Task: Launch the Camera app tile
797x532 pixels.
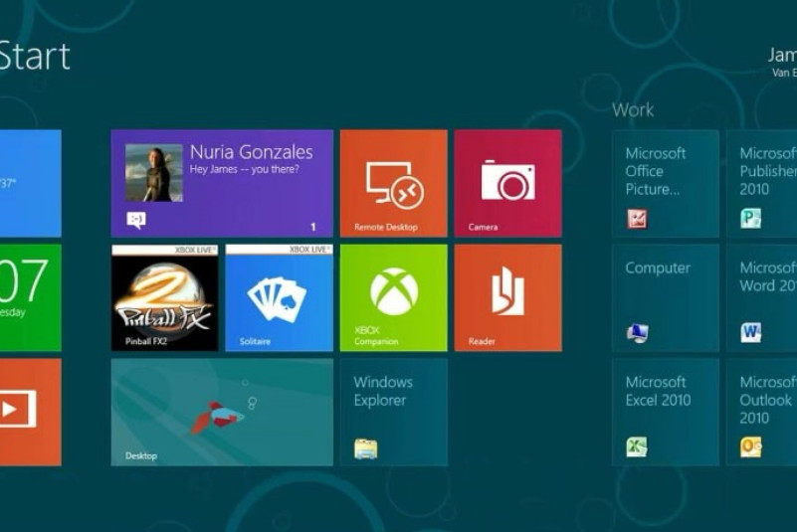Action: click(507, 183)
